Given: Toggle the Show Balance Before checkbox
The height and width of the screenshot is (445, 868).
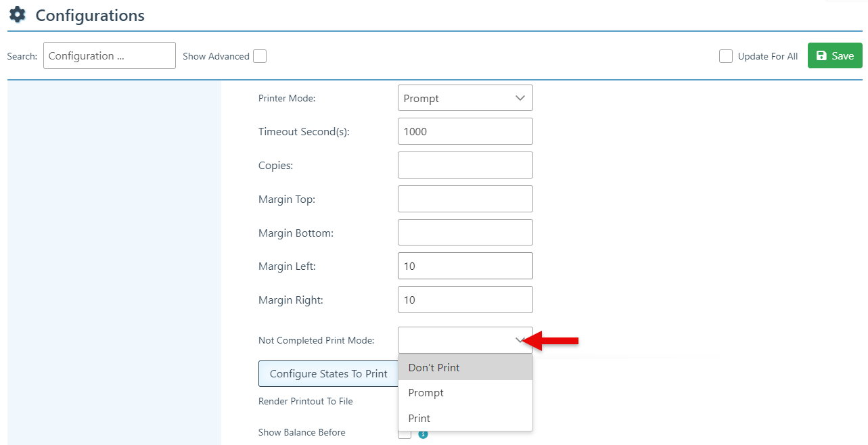Looking at the screenshot, I should [405, 434].
